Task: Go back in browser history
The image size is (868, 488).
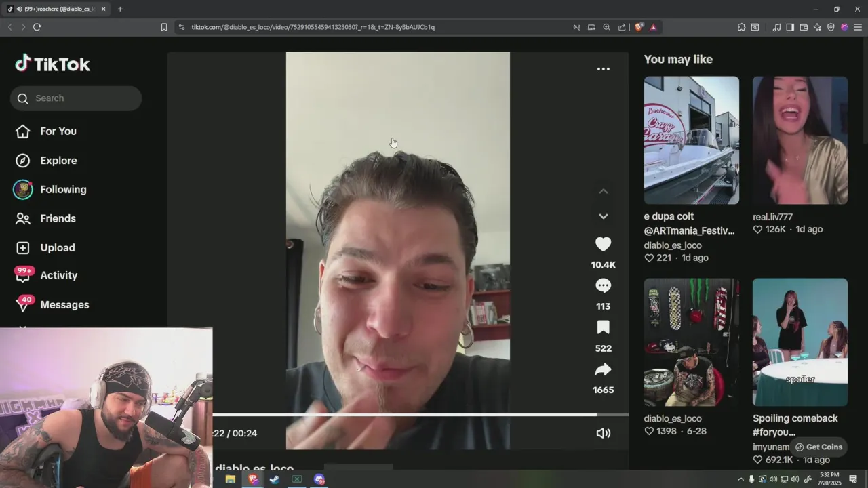Action: point(9,27)
